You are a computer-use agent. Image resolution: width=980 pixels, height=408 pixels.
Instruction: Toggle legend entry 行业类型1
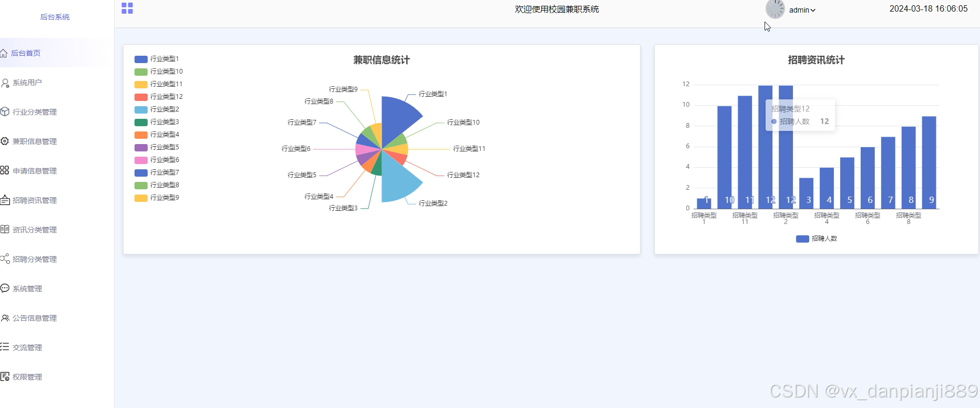pos(157,59)
